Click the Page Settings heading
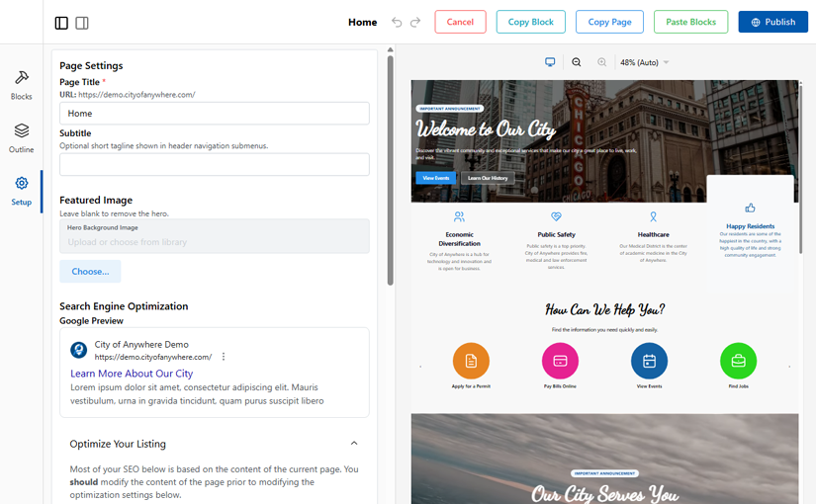816x504 pixels. [91, 65]
